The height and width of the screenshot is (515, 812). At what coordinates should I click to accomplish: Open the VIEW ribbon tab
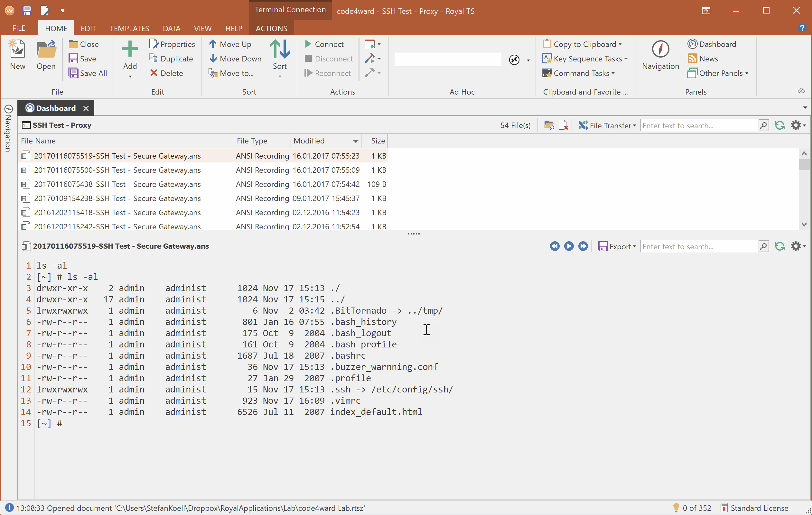click(202, 28)
